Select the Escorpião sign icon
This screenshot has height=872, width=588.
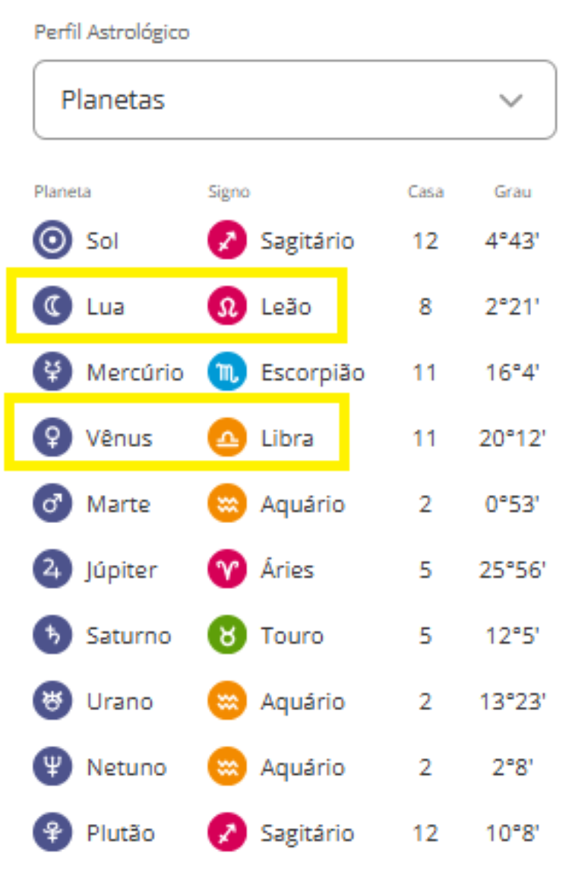click(227, 373)
